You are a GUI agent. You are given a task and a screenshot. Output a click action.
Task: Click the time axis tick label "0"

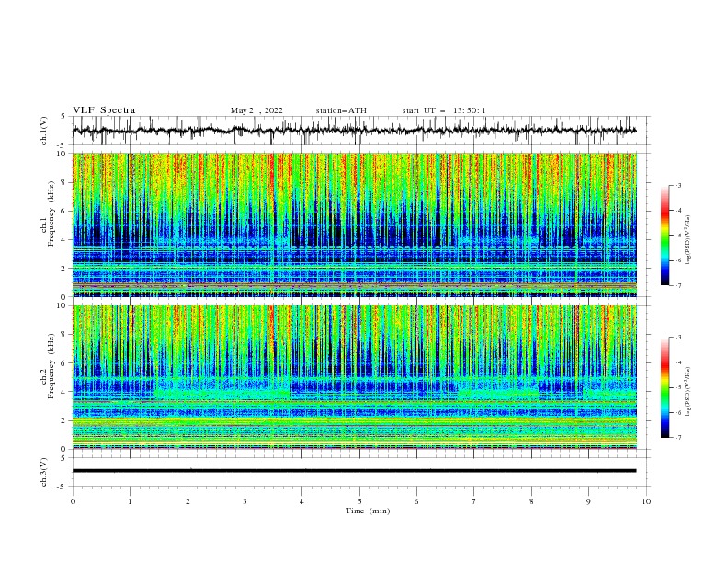point(73,501)
